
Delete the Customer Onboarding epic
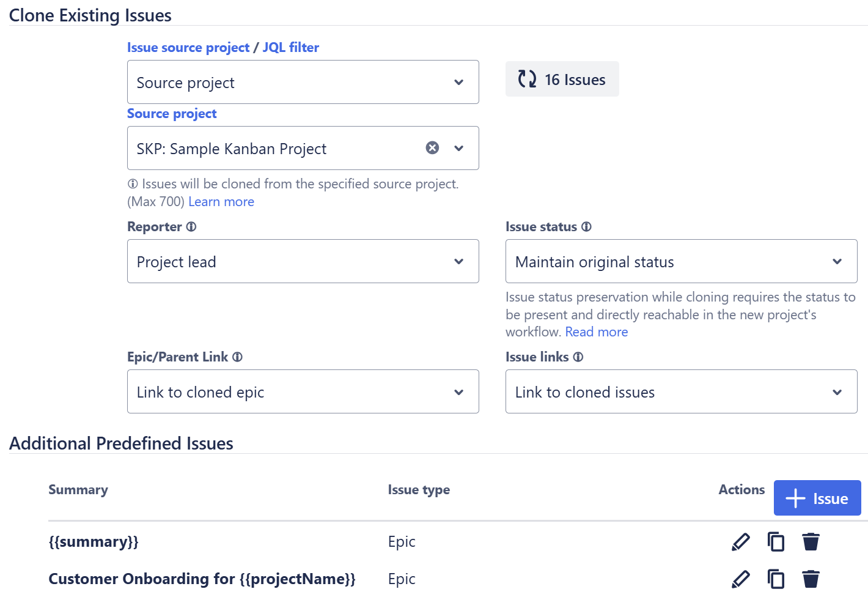click(x=811, y=579)
